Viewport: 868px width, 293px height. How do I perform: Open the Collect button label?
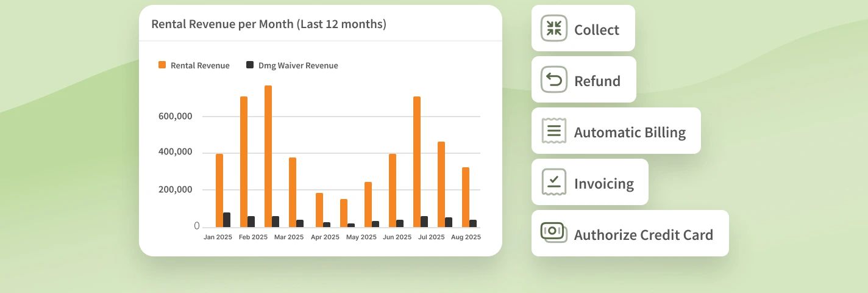[x=597, y=30]
